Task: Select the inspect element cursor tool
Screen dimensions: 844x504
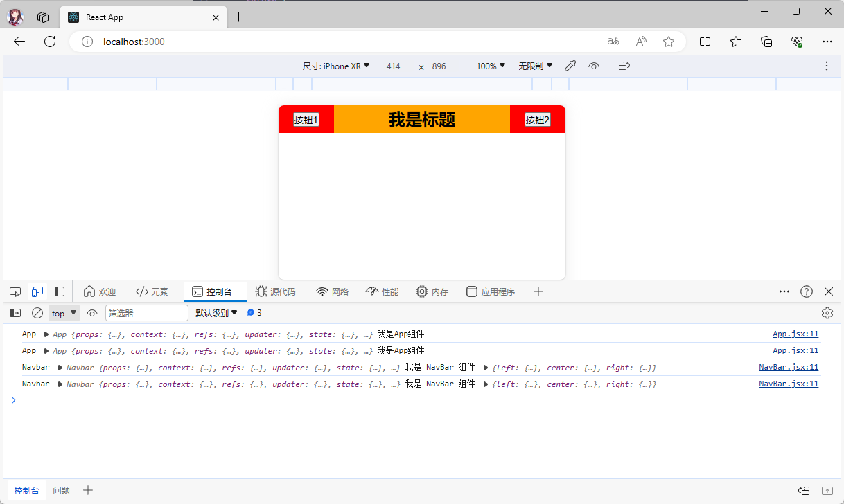Action: click(15, 291)
